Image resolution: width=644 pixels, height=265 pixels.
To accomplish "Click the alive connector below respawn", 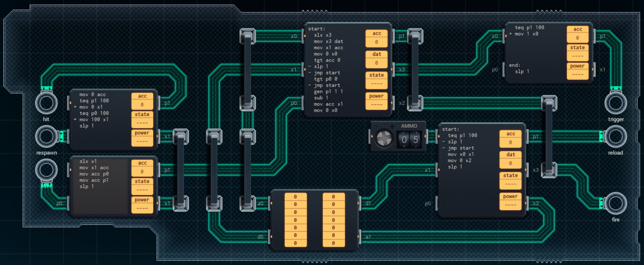I will (46, 170).
